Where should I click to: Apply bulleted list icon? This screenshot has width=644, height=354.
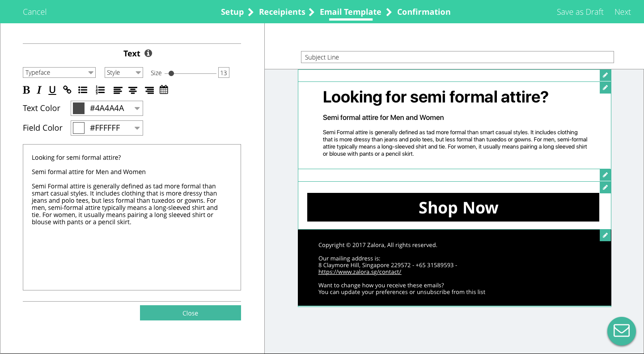83,90
